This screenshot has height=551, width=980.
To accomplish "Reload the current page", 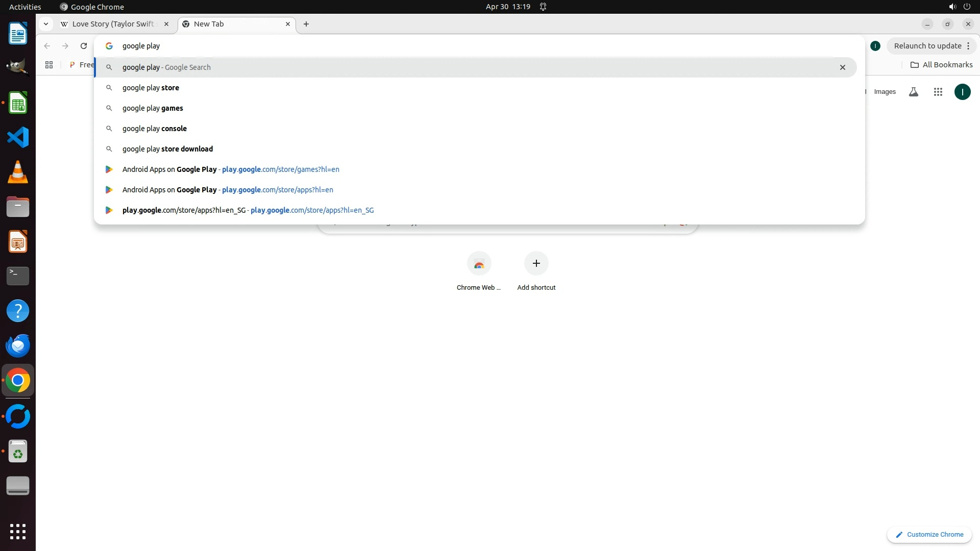I will pyautogui.click(x=84, y=46).
